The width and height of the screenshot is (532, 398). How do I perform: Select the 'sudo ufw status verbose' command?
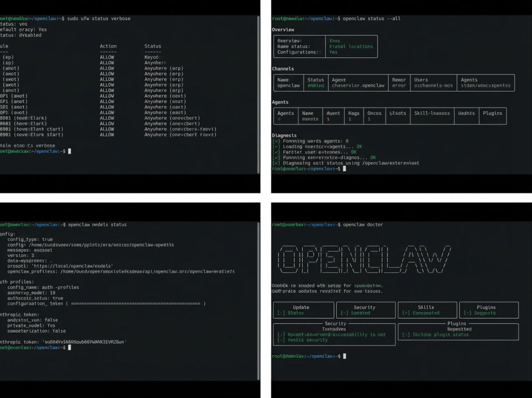pyautogui.click(x=99, y=19)
